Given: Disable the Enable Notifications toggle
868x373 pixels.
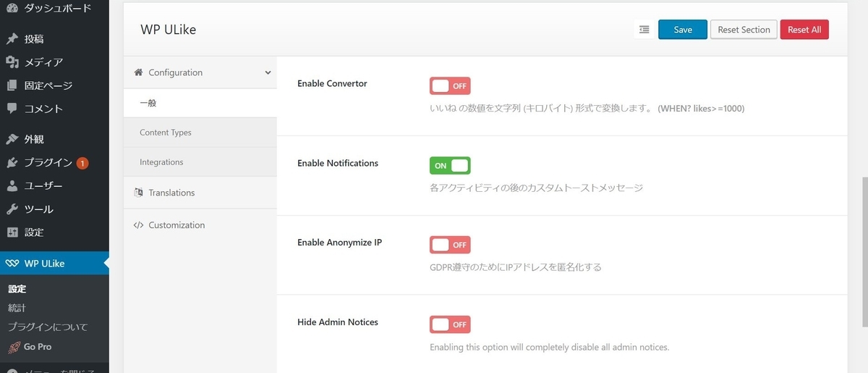Looking at the screenshot, I should 450,166.
